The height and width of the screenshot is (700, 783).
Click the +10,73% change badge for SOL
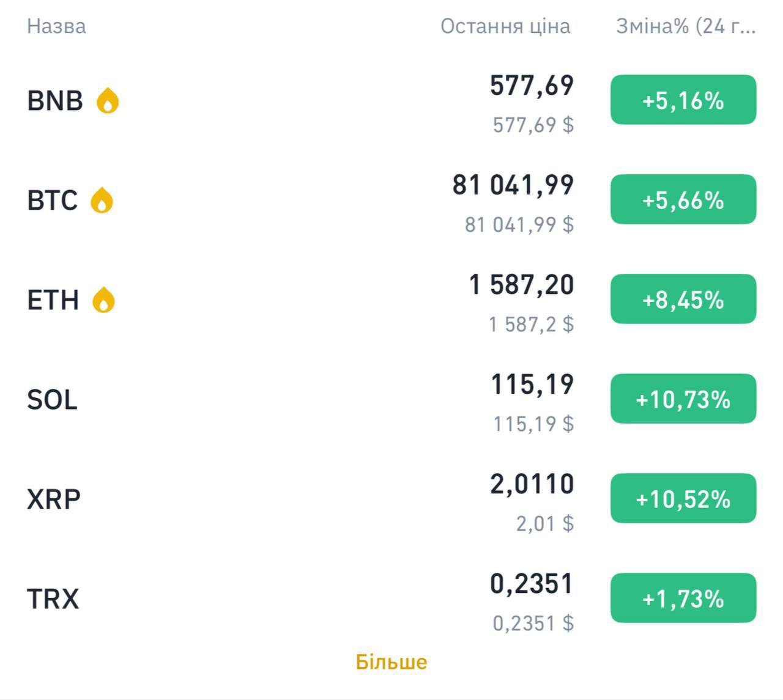pos(683,399)
